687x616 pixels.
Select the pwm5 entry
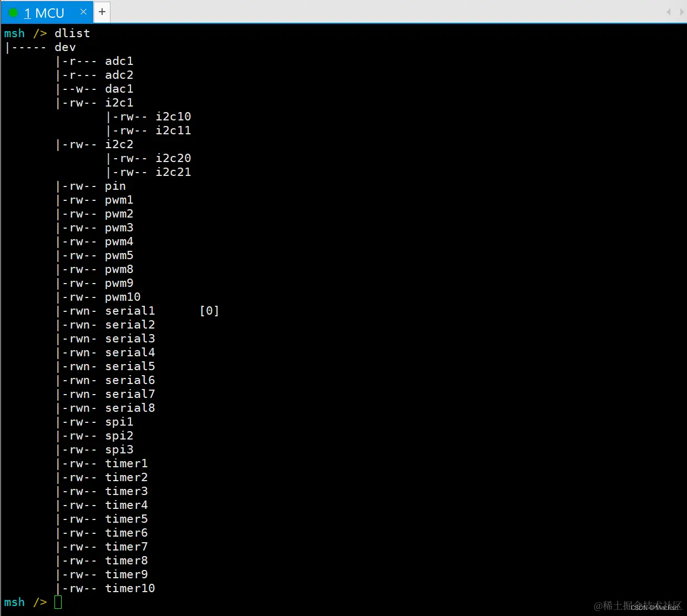119,255
